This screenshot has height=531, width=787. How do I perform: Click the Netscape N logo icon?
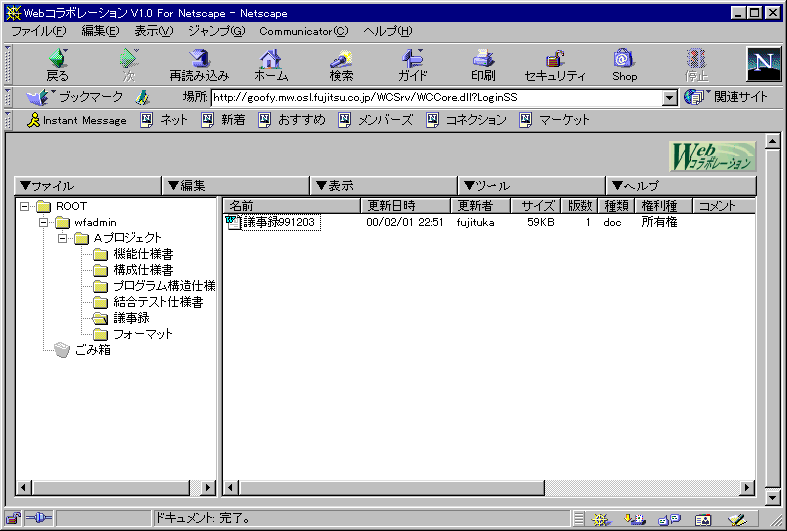point(762,64)
